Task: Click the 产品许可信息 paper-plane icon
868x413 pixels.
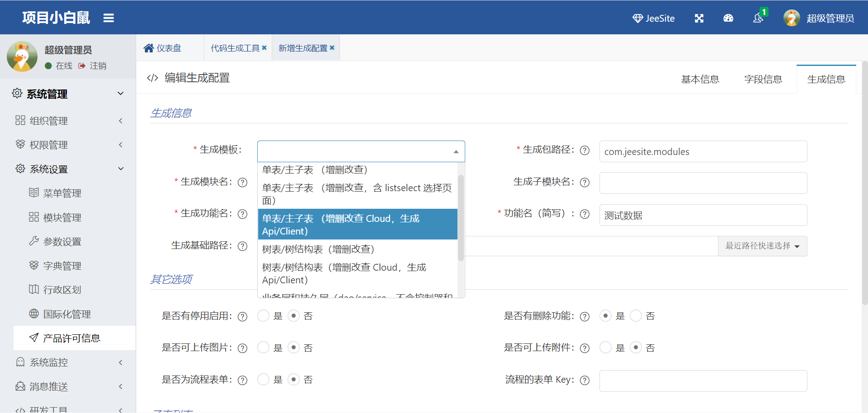Action: pos(34,338)
